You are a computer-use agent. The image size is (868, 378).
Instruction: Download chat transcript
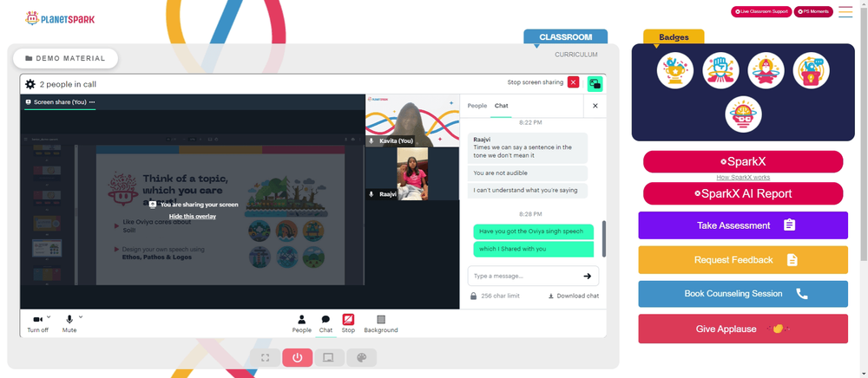(574, 296)
